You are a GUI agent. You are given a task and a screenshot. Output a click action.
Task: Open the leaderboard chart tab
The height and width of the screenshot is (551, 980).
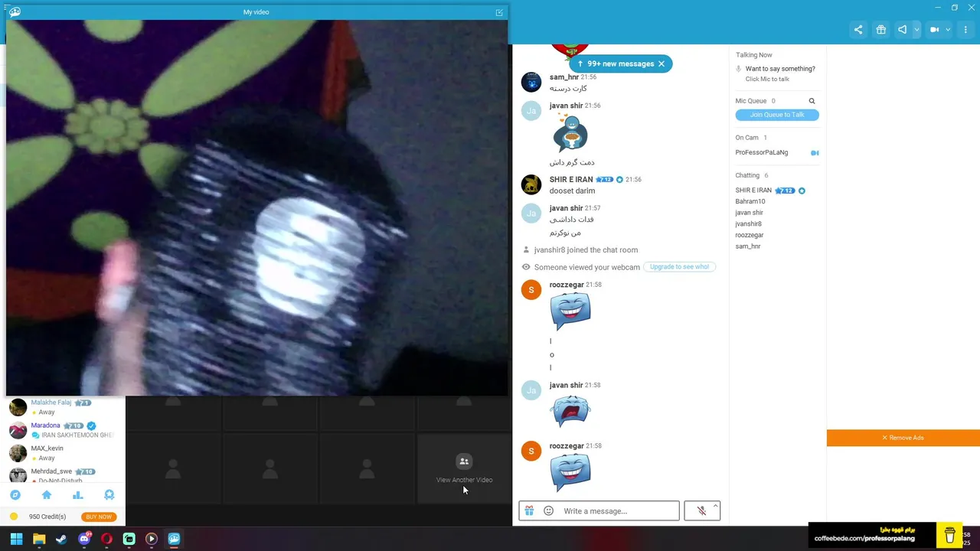(77, 495)
